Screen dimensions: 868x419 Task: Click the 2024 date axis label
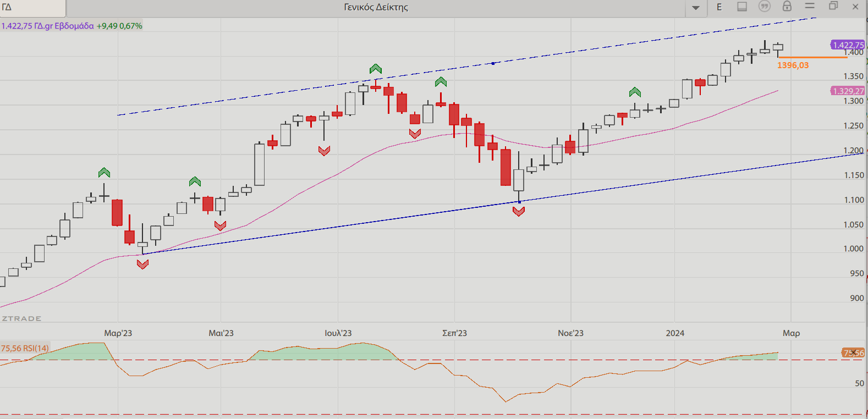pos(675,333)
